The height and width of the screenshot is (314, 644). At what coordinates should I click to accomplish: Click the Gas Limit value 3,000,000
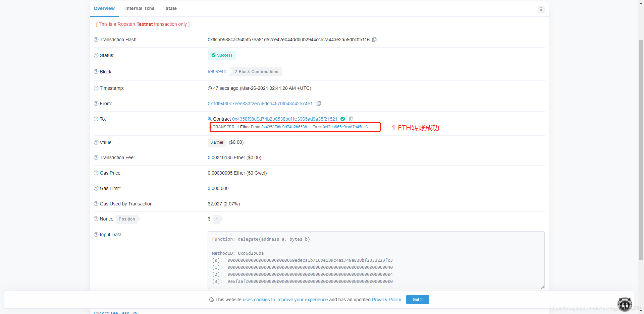coord(218,188)
